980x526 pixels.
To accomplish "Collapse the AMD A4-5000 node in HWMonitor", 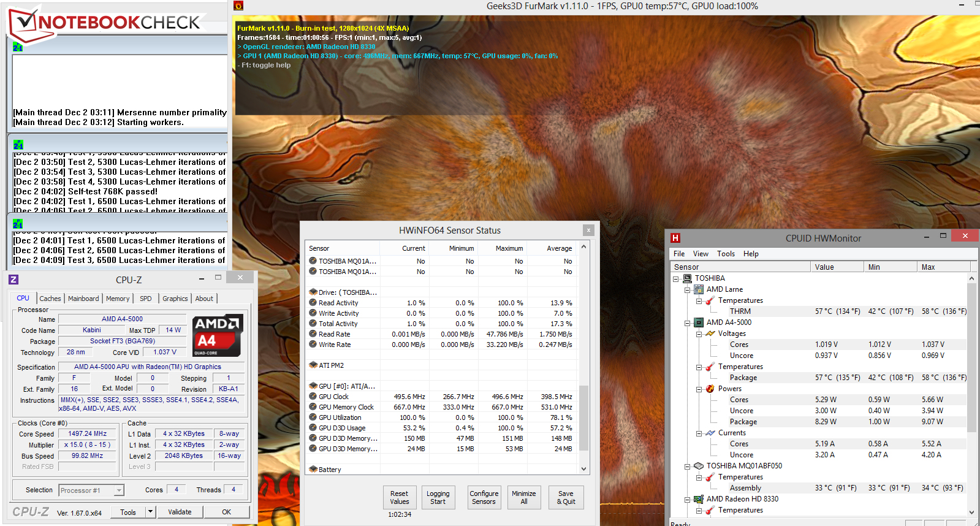I will (688, 323).
